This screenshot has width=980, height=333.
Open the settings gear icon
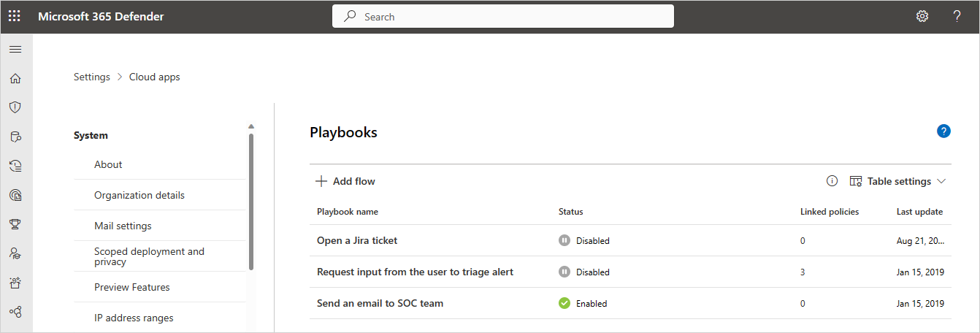(x=922, y=16)
